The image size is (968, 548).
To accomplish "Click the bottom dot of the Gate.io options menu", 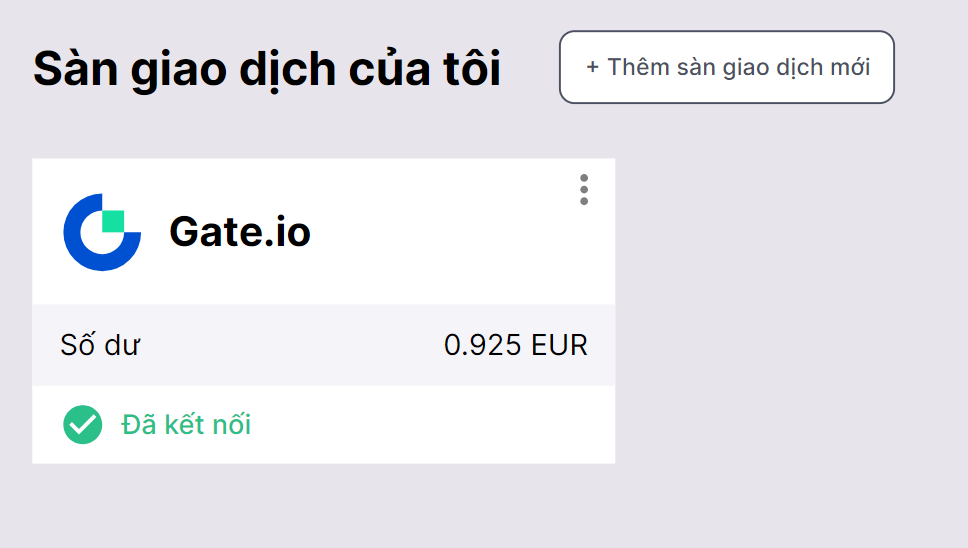I will pyautogui.click(x=584, y=201).
